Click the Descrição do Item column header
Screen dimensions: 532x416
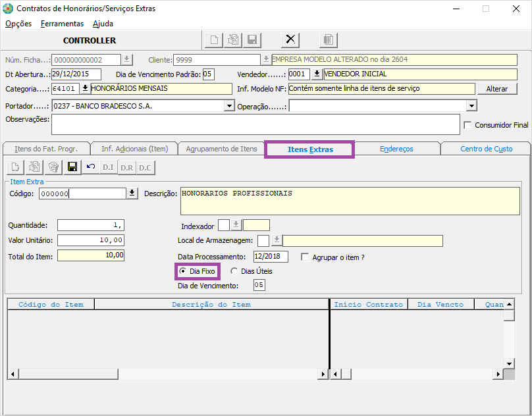click(x=211, y=304)
